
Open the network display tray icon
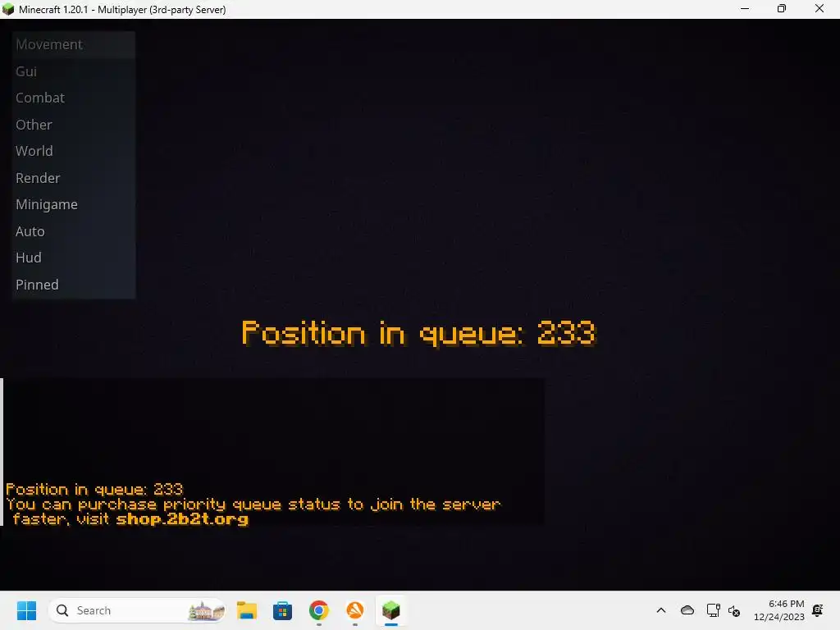pyautogui.click(x=713, y=610)
